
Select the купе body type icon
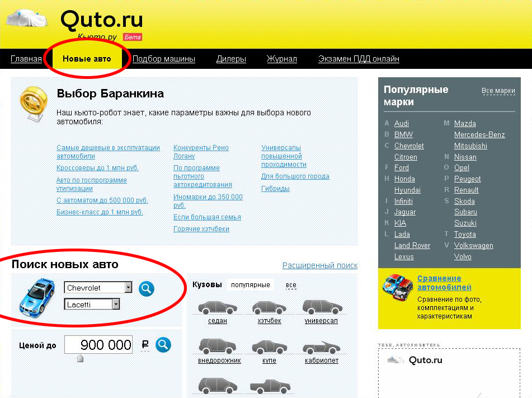coord(270,347)
